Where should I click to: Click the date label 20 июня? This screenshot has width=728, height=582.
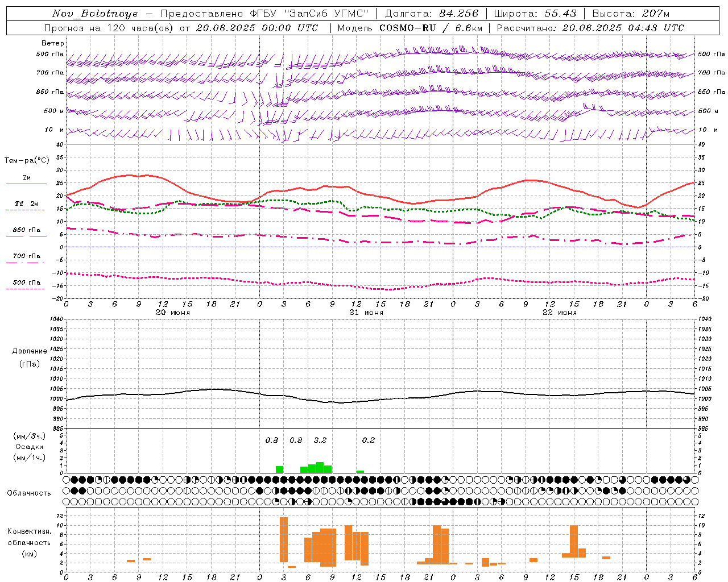click(173, 312)
